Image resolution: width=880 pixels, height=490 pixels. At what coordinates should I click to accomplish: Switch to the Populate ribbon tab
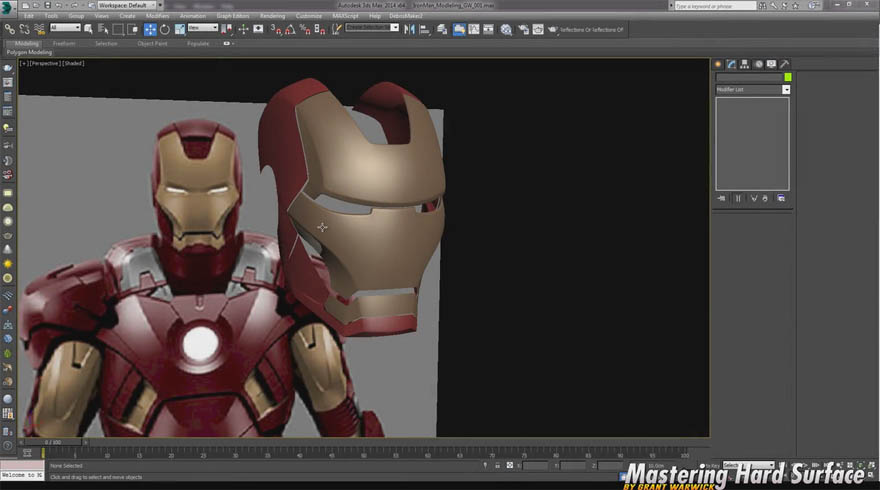click(198, 44)
